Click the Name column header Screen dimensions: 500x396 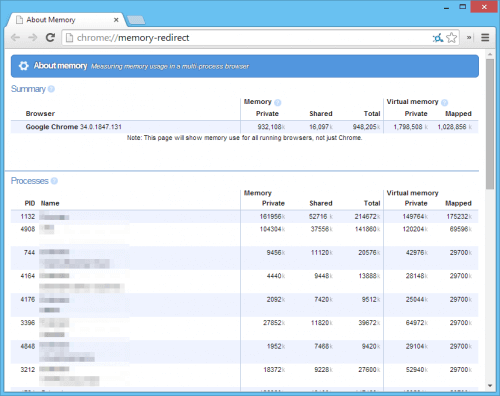click(50, 203)
